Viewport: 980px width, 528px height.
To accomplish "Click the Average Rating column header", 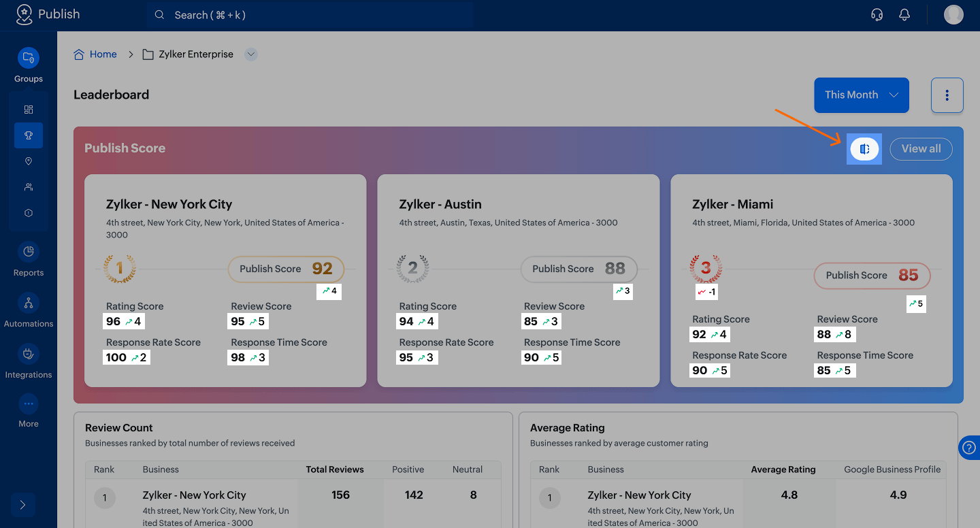I will point(783,469).
